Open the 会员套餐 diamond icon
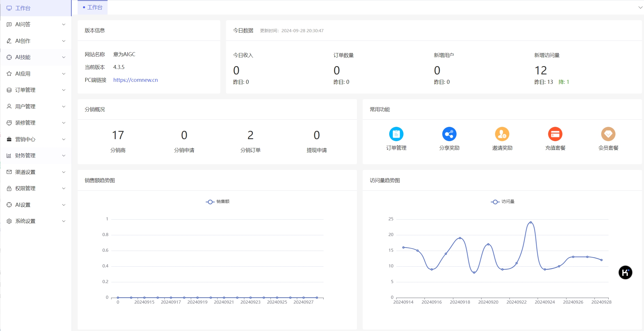 click(608, 134)
